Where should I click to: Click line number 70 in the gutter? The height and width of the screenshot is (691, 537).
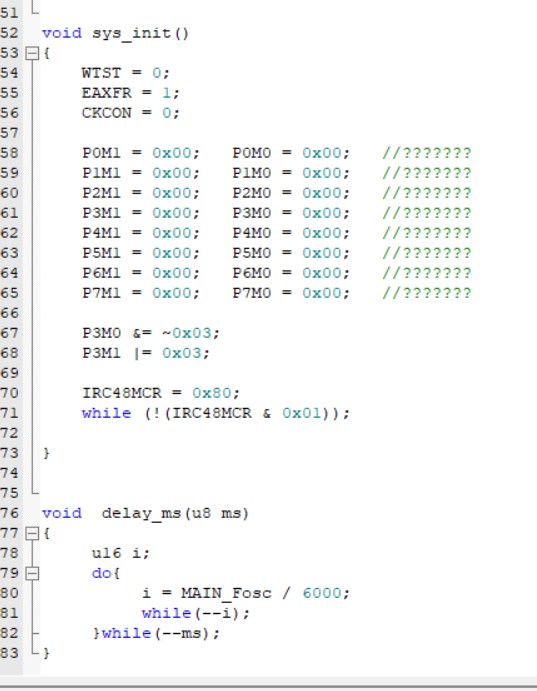tap(9, 393)
